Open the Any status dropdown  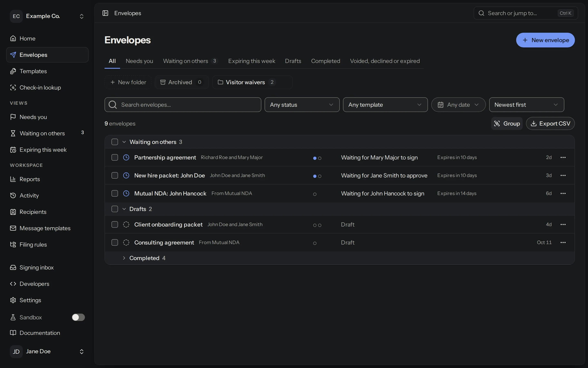(x=302, y=105)
